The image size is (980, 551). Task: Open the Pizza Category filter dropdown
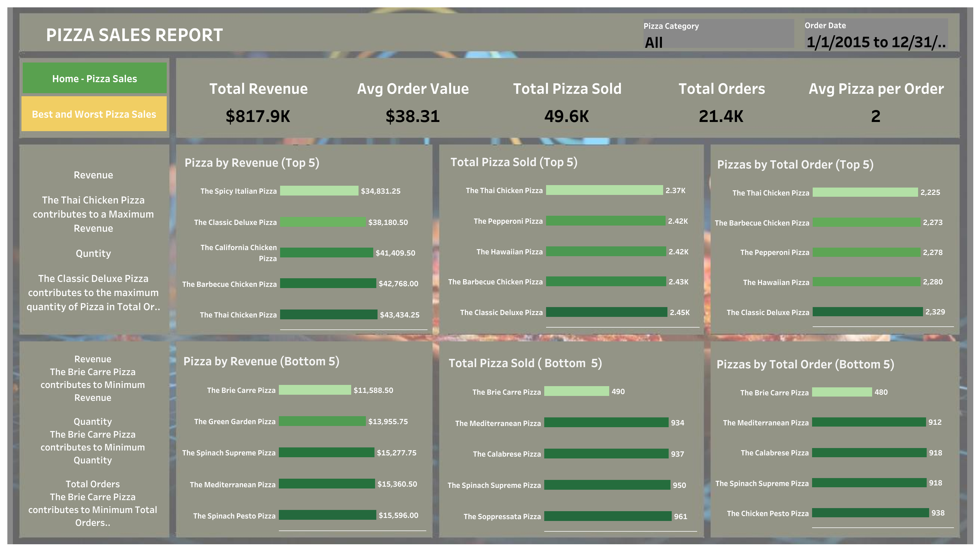[718, 42]
